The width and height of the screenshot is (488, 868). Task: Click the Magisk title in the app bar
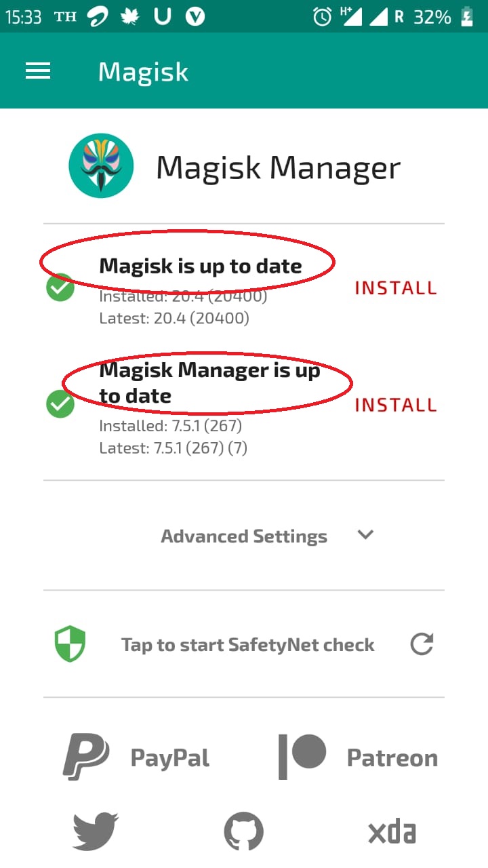click(143, 71)
